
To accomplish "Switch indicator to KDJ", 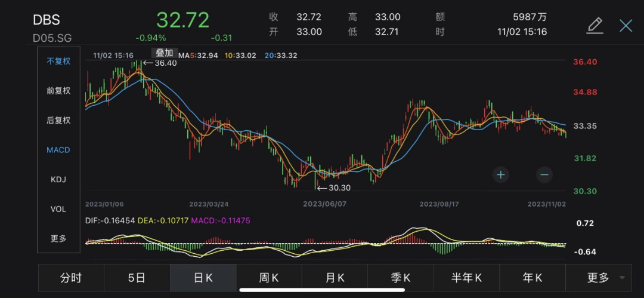I will (x=58, y=179).
